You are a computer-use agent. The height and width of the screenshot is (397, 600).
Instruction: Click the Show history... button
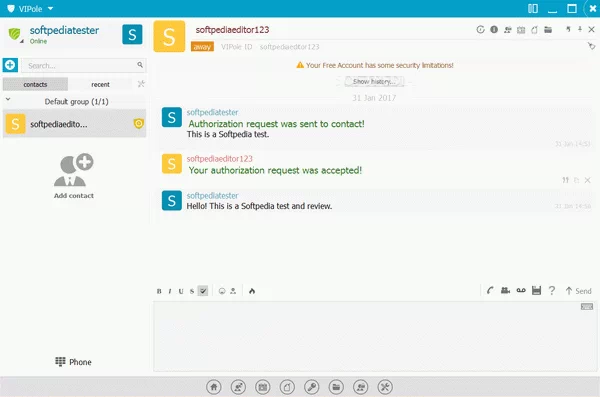(x=374, y=82)
